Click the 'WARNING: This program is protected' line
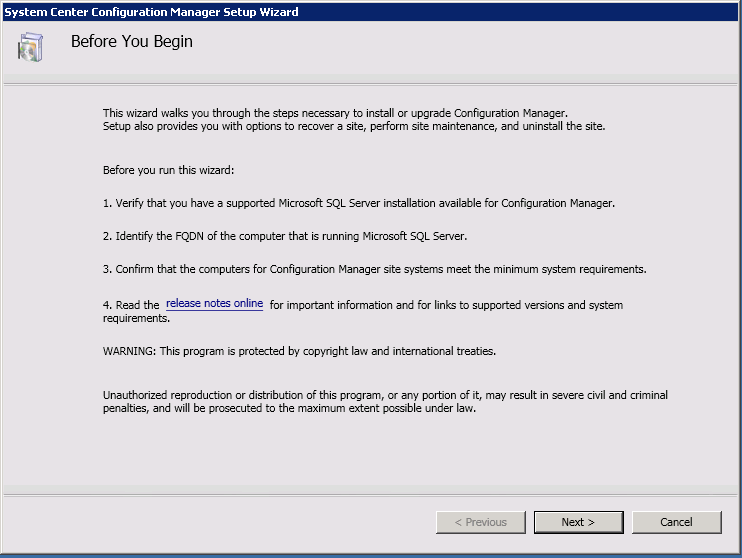 click(299, 351)
